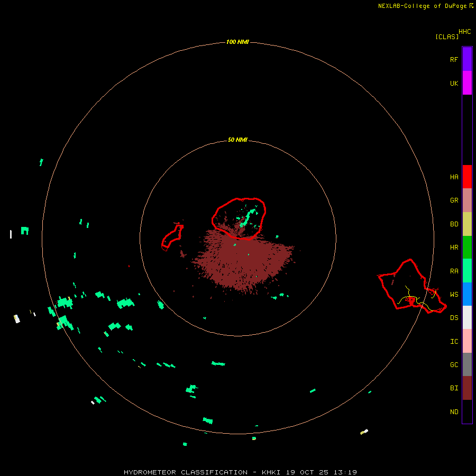Click the WS legend label

coord(454,295)
